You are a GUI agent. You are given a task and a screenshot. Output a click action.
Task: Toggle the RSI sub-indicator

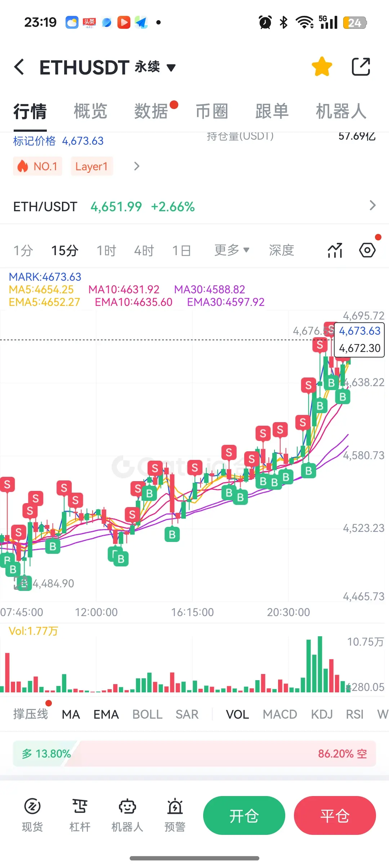point(355,714)
